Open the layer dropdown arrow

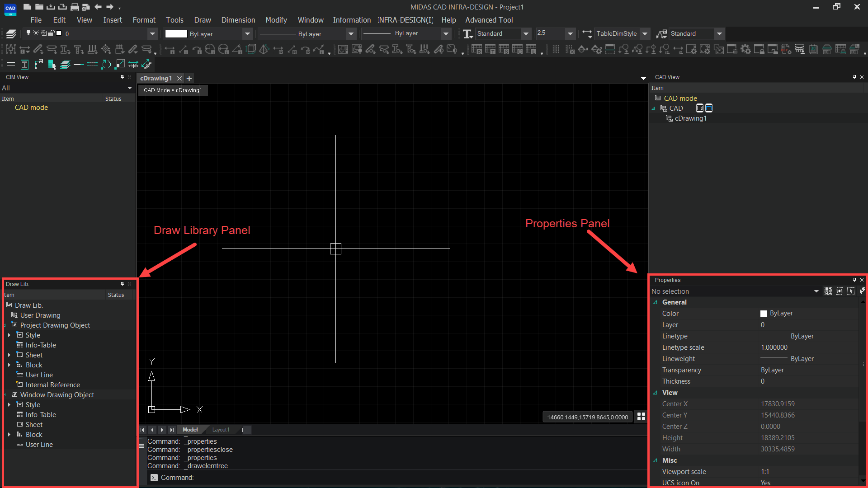(152, 34)
